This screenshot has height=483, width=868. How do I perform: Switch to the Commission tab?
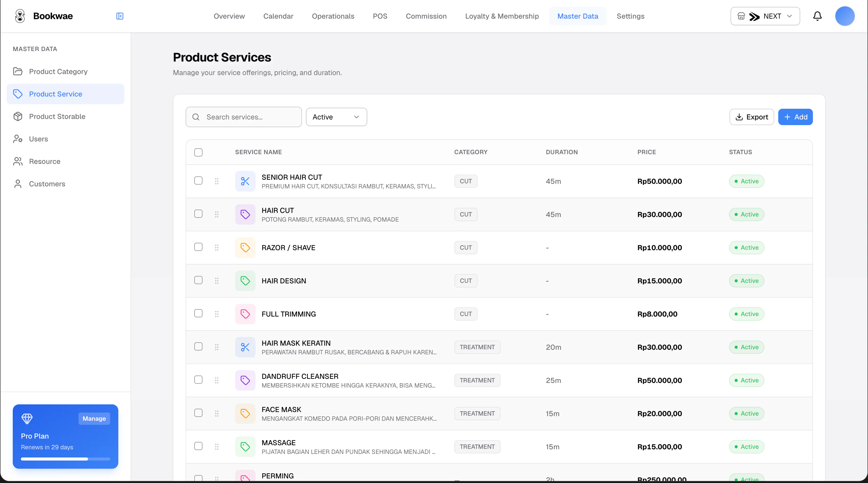426,16
